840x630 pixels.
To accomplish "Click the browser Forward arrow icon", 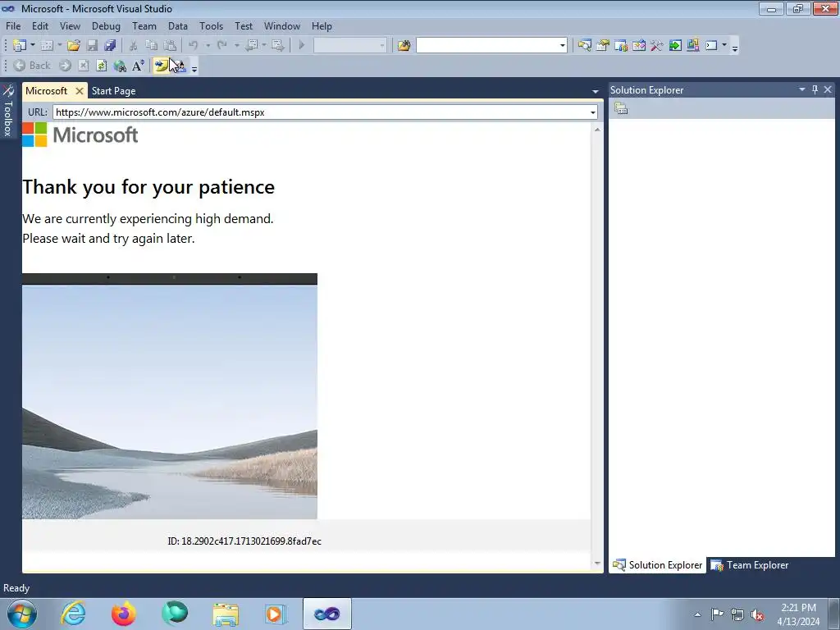I will pos(66,66).
